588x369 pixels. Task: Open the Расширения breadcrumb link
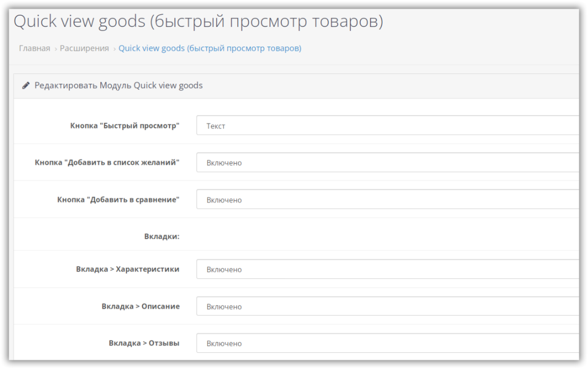(x=85, y=48)
